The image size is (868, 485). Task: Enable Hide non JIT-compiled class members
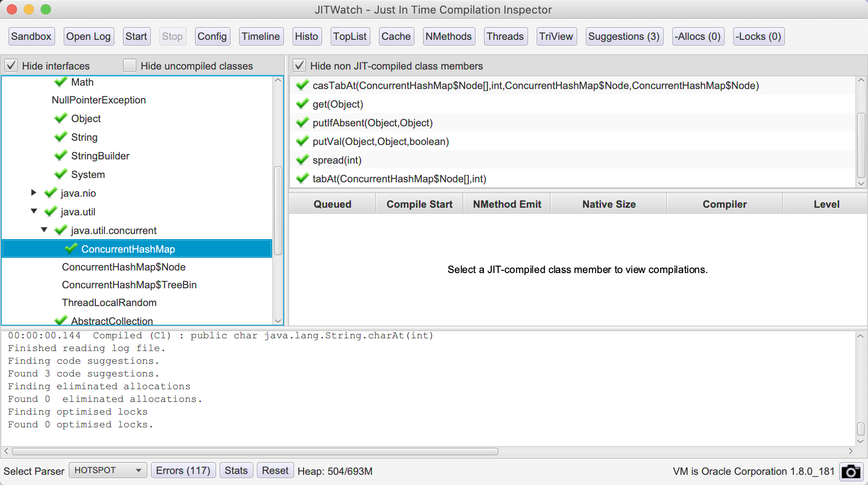click(299, 66)
